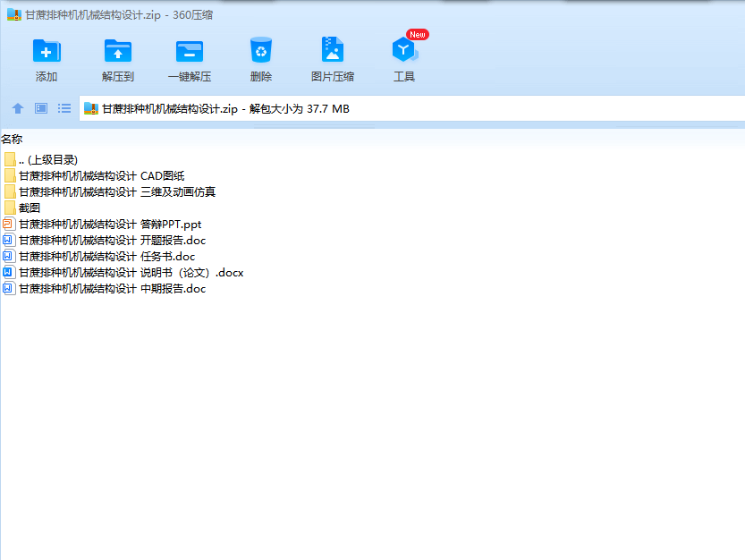Select the 任务书.doc file name
The height and width of the screenshot is (560, 745).
coord(107,256)
